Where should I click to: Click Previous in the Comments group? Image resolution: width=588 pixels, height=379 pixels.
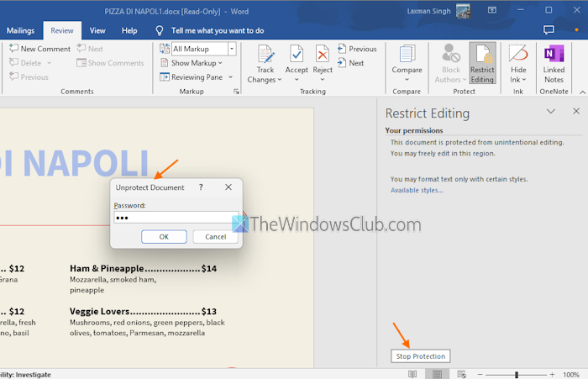[29, 77]
